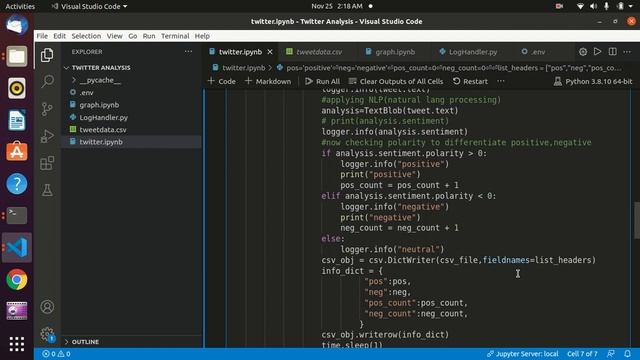Click Run All cells
The width and height of the screenshot is (640, 360).
[x=322, y=81]
